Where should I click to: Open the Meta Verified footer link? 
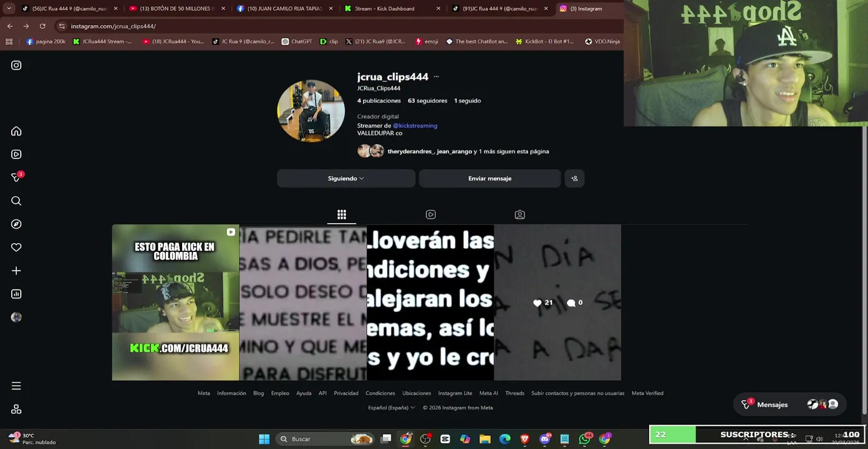coord(647,393)
